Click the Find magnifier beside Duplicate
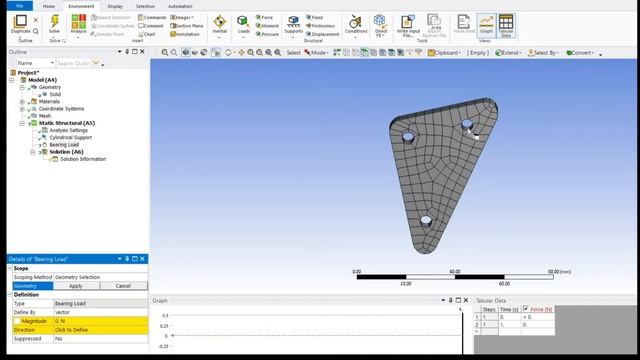 36,31
